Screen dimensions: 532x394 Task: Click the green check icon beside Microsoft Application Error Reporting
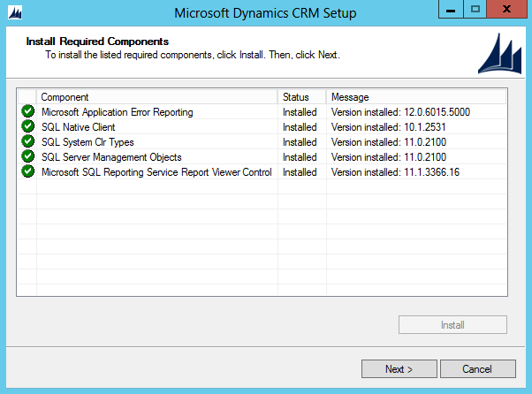pos(27,111)
